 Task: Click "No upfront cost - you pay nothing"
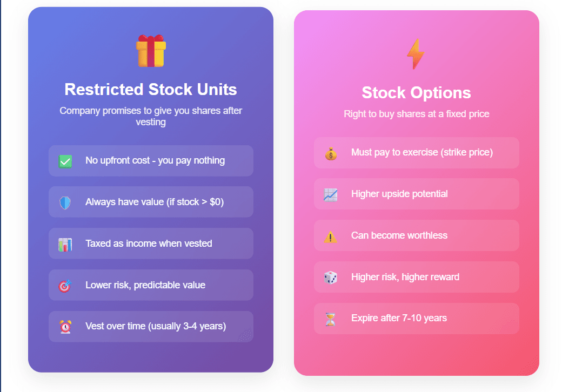[x=155, y=160]
